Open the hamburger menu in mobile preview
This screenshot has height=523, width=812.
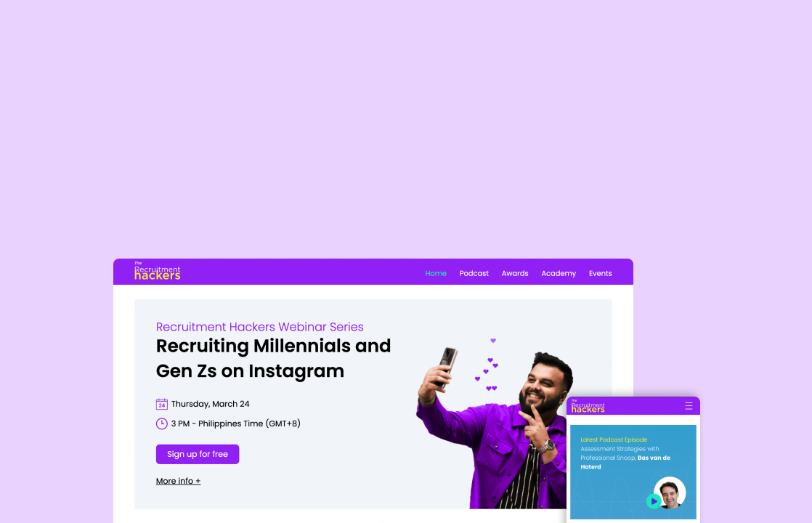[689, 406]
